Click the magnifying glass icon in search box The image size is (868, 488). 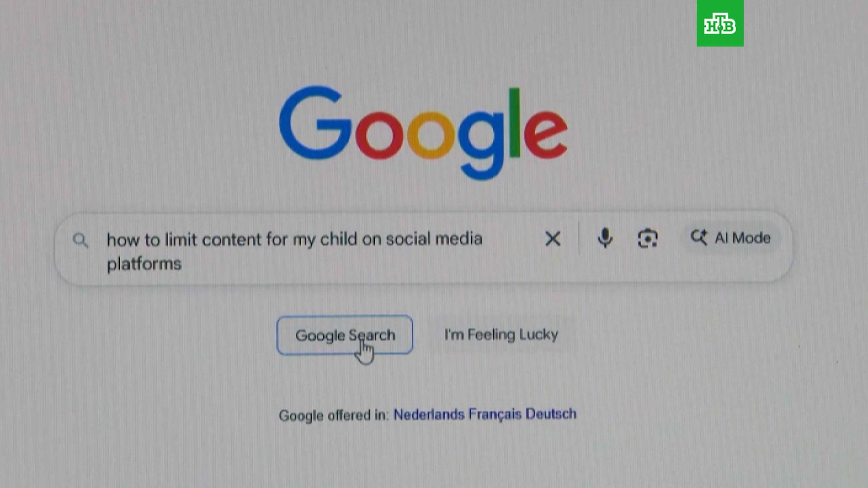click(x=80, y=240)
